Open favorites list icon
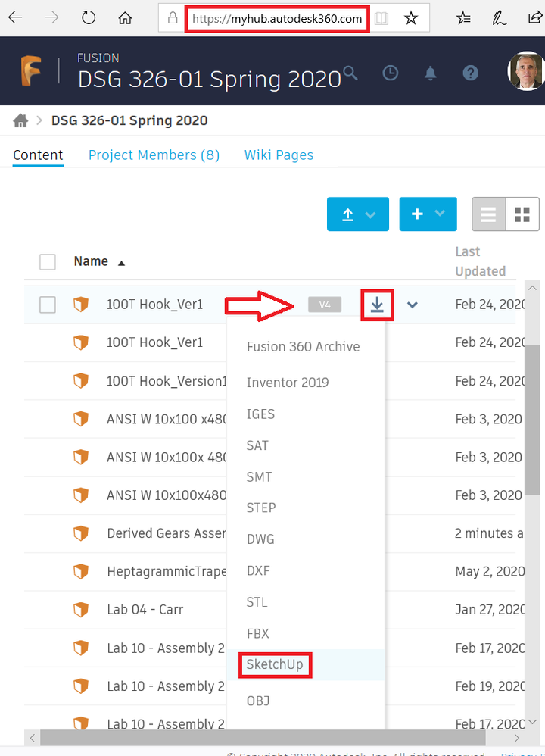This screenshot has height=756, width=545. coord(463,18)
